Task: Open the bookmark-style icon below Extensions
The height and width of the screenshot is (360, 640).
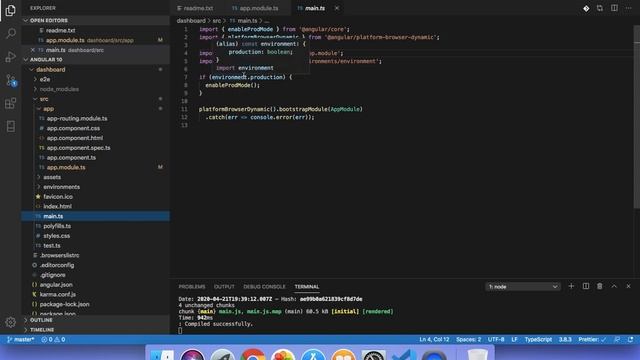Action: click(x=11, y=127)
